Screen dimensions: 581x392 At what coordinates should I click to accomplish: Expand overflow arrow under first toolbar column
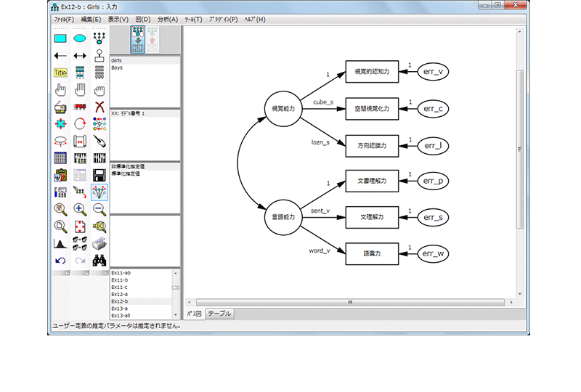coord(65,273)
